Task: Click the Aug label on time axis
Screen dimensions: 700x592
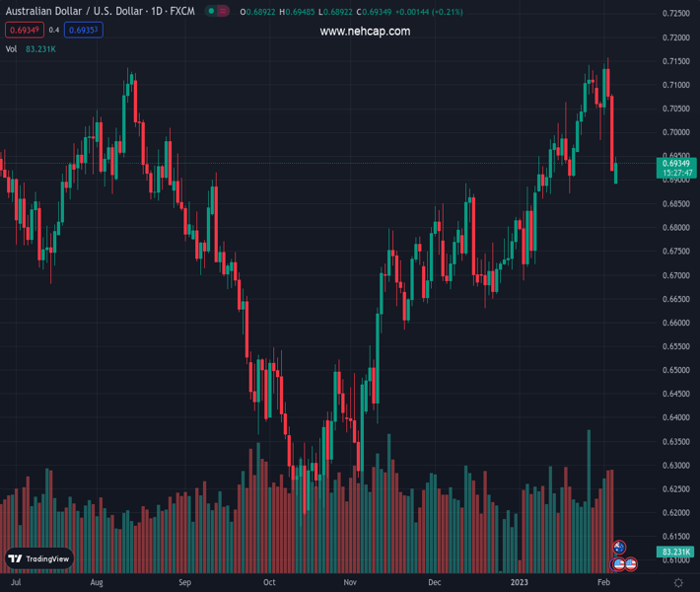Action: point(97,583)
